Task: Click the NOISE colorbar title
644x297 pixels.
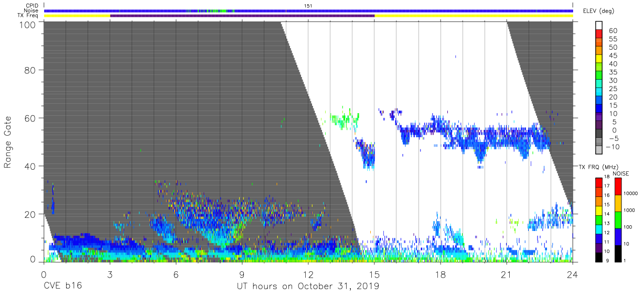Action: [621, 173]
